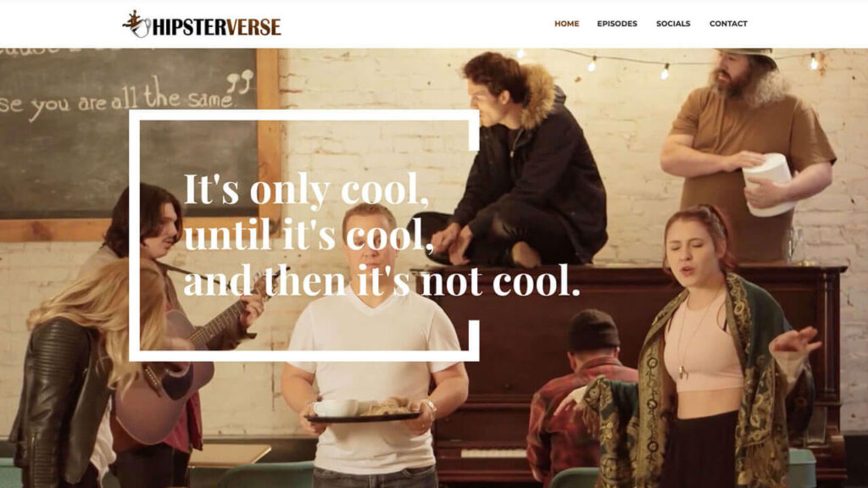Select the CONTACT nav link
Screen dimensions: 868x488
[728, 23]
